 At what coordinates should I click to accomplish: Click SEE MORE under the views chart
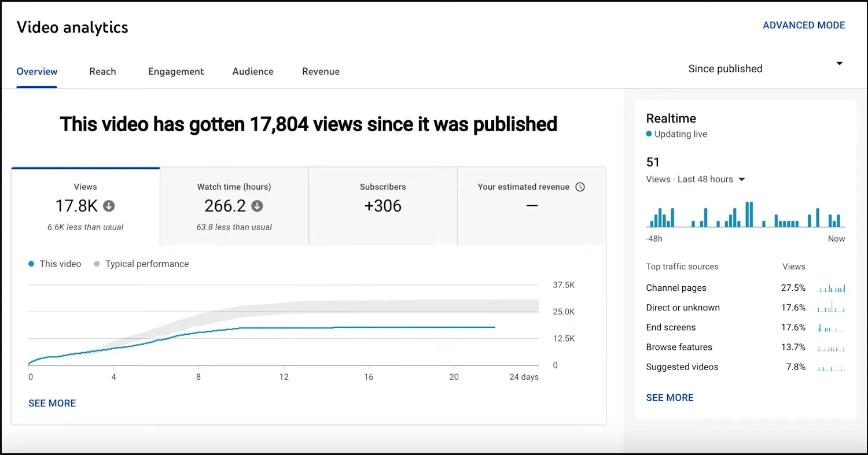[x=52, y=404]
